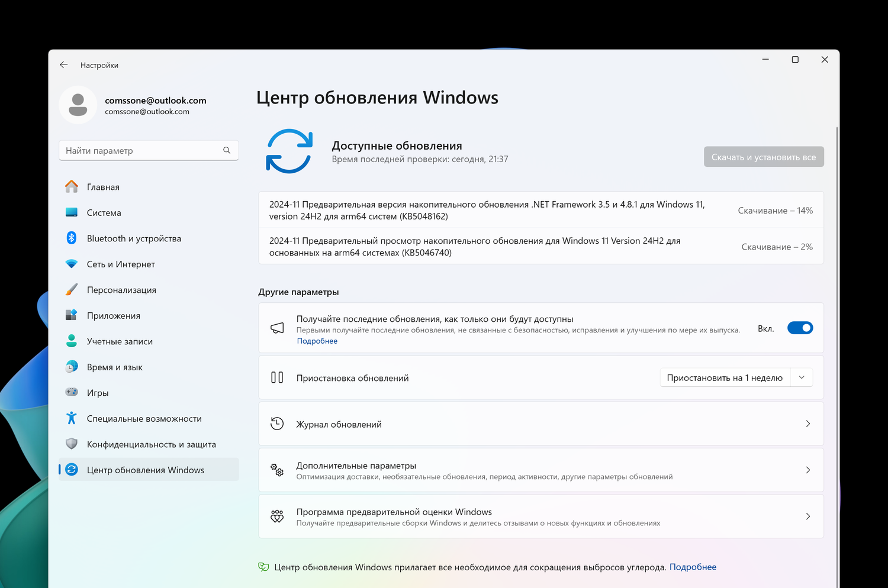Viewport: 888px width, 588px height.
Task: Select Bluetooth и устройства in the sidebar
Action: tap(149, 238)
